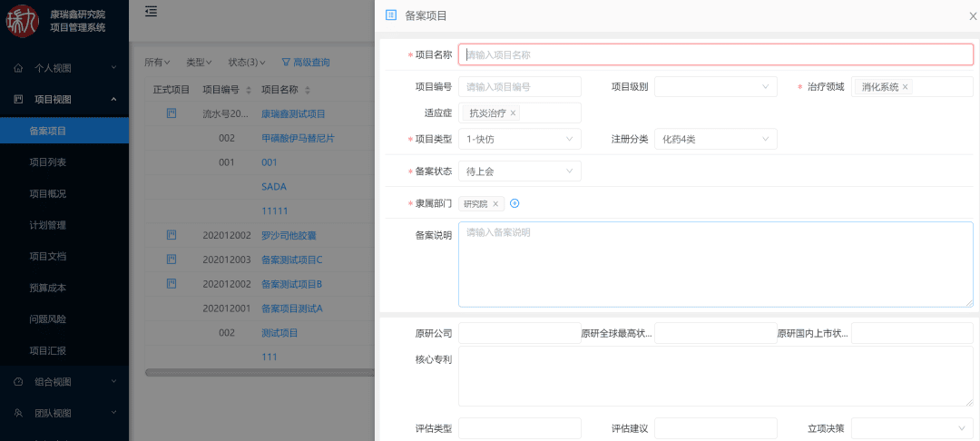The width and height of the screenshot is (980, 441).
Task: Expand the 团队视图 menu
Action: point(64,413)
